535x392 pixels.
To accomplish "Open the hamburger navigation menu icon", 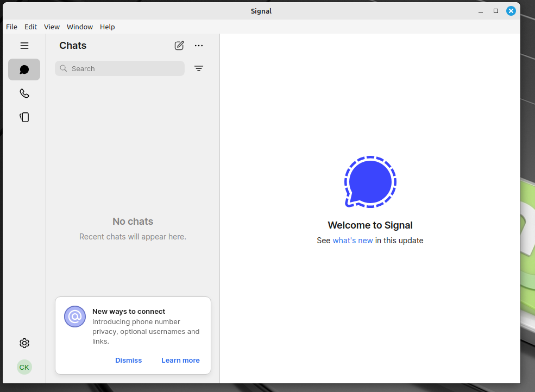I will 24,46.
